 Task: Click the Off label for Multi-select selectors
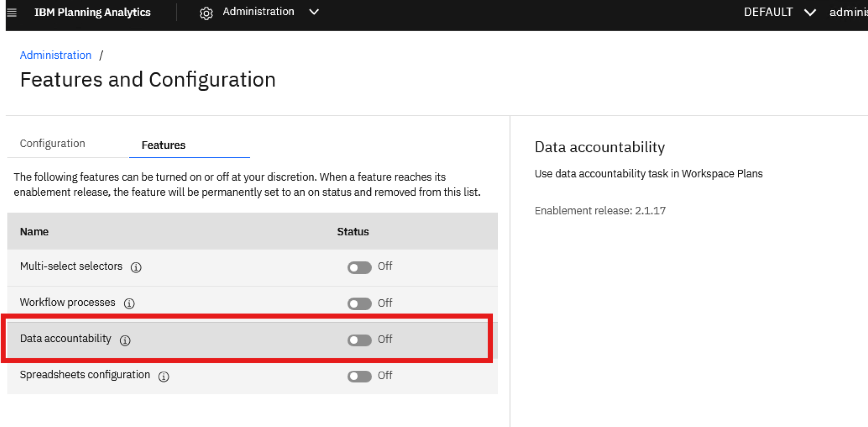pyautogui.click(x=385, y=266)
